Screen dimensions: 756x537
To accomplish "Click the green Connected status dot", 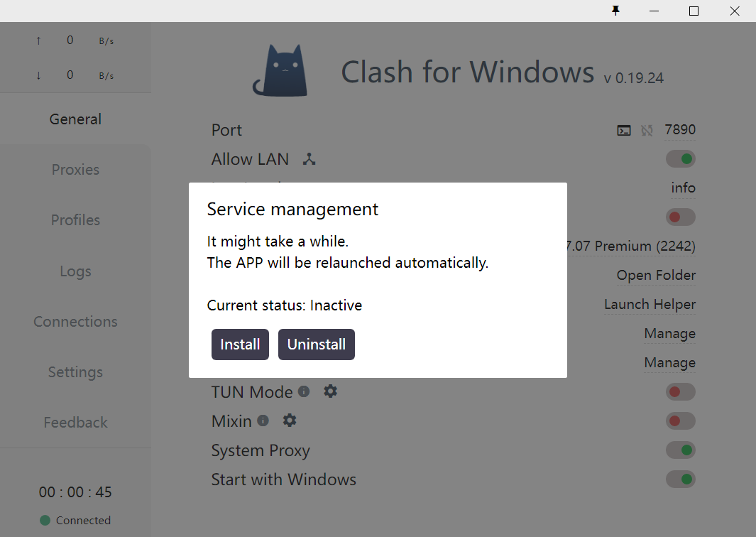I will (x=45, y=520).
